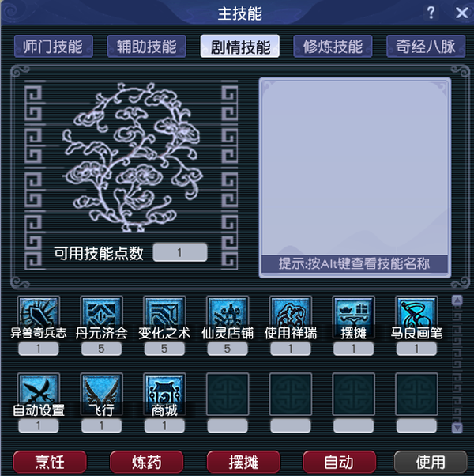Select the 异兽奇兵志 skill icon
The image size is (474, 476).
click(39, 317)
